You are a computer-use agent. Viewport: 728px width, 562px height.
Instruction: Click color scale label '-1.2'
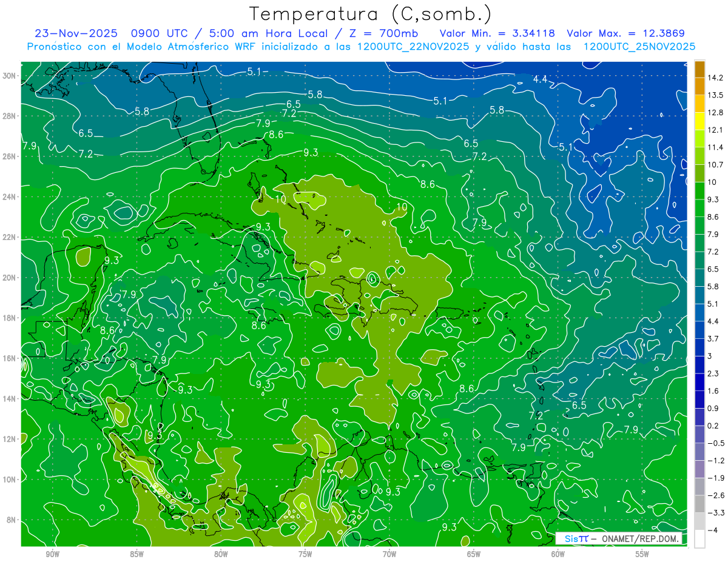point(715,461)
